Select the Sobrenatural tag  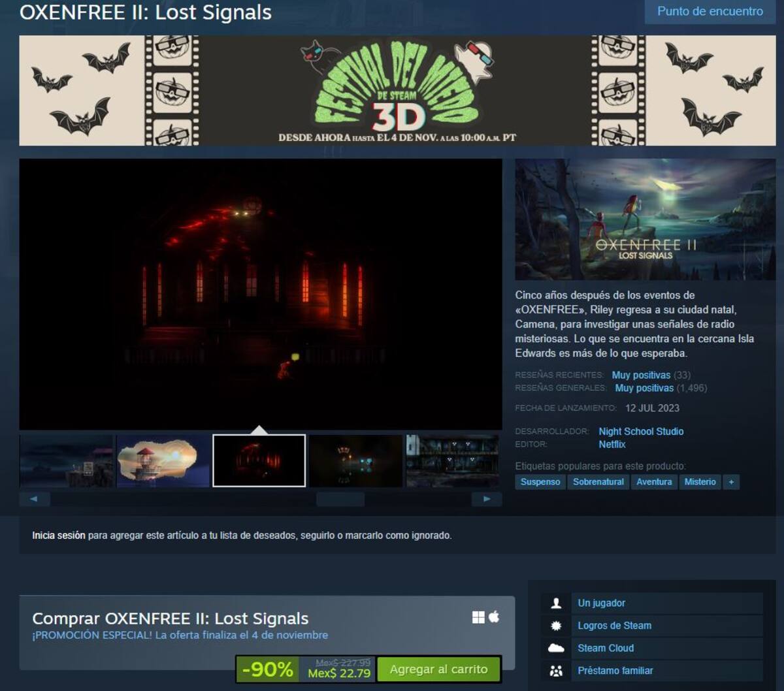[598, 482]
